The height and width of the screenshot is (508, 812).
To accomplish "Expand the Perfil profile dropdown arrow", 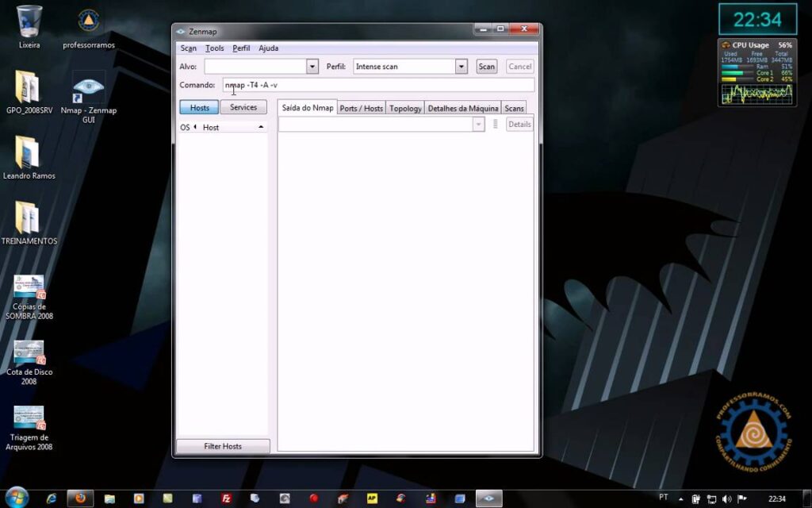I will pos(462,67).
